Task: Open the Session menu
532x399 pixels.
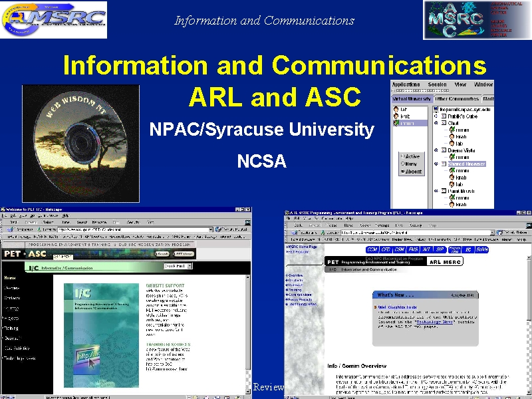Action: (437, 84)
